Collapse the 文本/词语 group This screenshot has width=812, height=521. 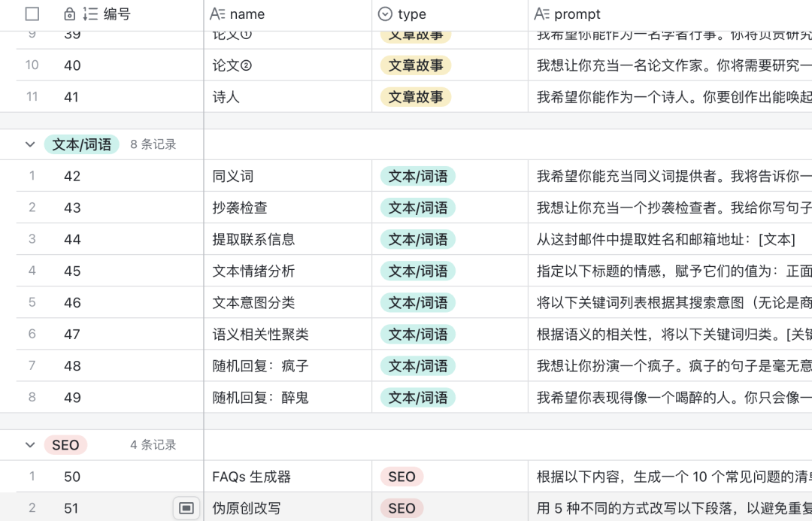click(x=30, y=144)
